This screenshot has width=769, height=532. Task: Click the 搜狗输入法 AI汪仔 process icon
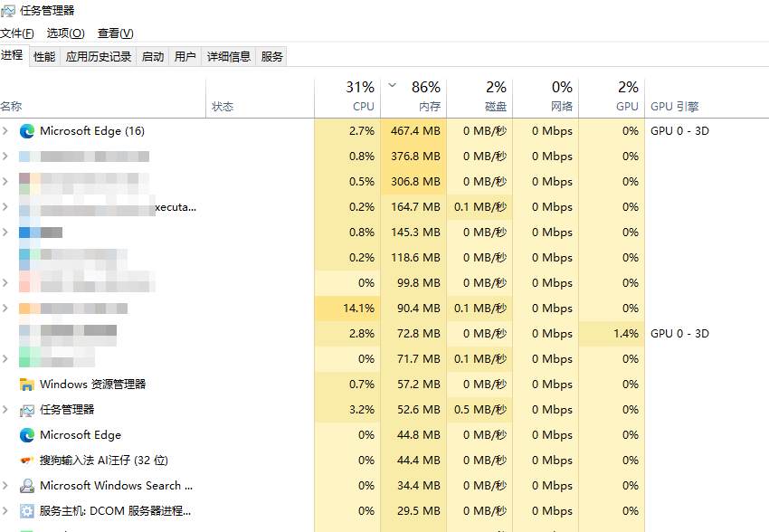coord(27,461)
